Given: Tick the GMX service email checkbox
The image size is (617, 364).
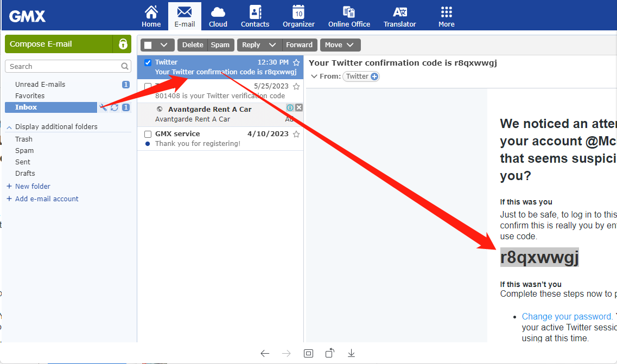Looking at the screenshot, I should 148,134.
